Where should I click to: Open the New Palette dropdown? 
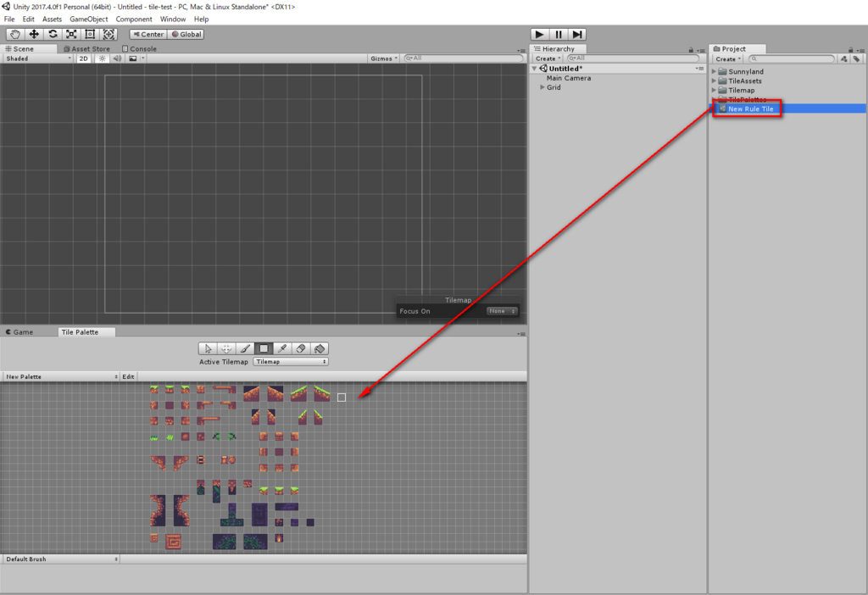[x=61, y=376]
